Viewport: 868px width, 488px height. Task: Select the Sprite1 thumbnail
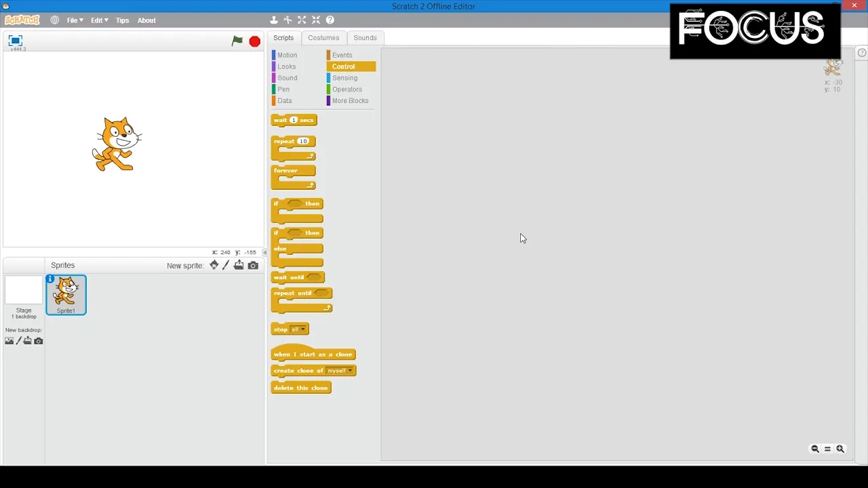[x=66, y=295]
